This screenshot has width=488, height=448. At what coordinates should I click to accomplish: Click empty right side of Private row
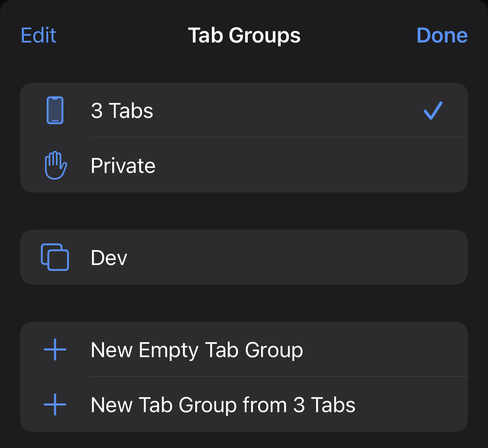(334, 166)
